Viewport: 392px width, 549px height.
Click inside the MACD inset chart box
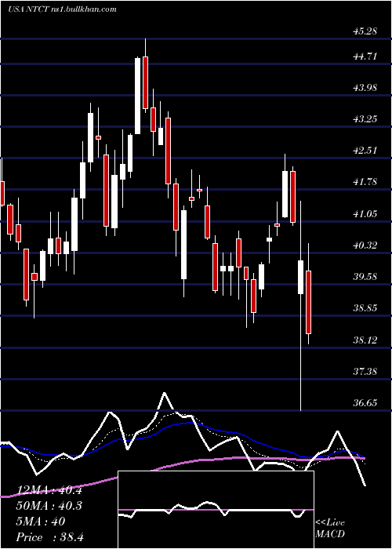pyautogui.click(x=216, y=510)
